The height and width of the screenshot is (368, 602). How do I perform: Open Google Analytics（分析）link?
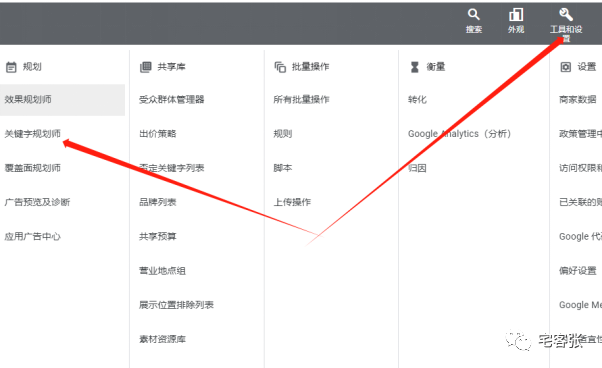click(x=460, y=134)
